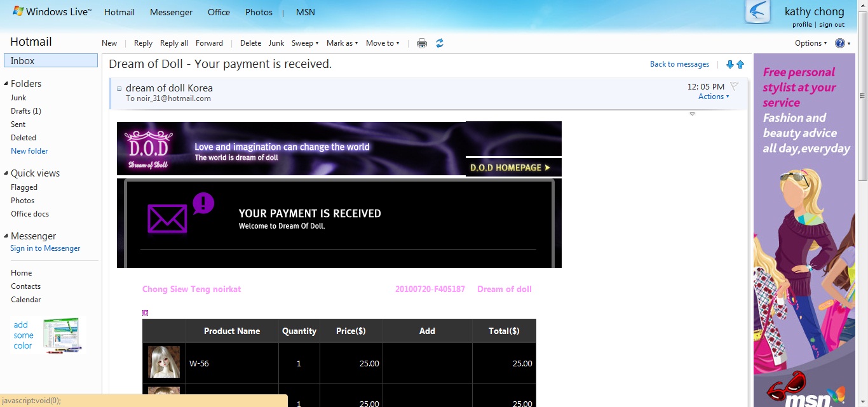Viewport: 868px width, 407px height.
Task: Click the Messenger profile picture icon
Action: [x=757, y=12]
